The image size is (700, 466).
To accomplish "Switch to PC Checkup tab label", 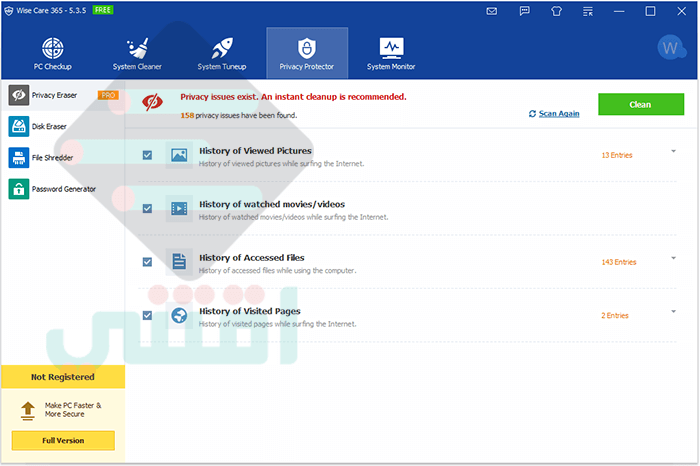I will tap(53, 67).
